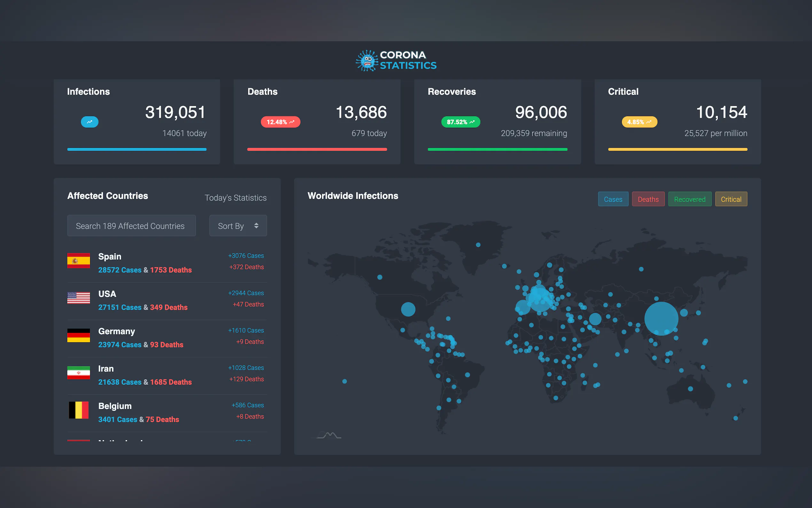The width and height of the screenshot is (812, 508).
Task: Toggle the Recovered map filter
Action: [x=690, y=199]
